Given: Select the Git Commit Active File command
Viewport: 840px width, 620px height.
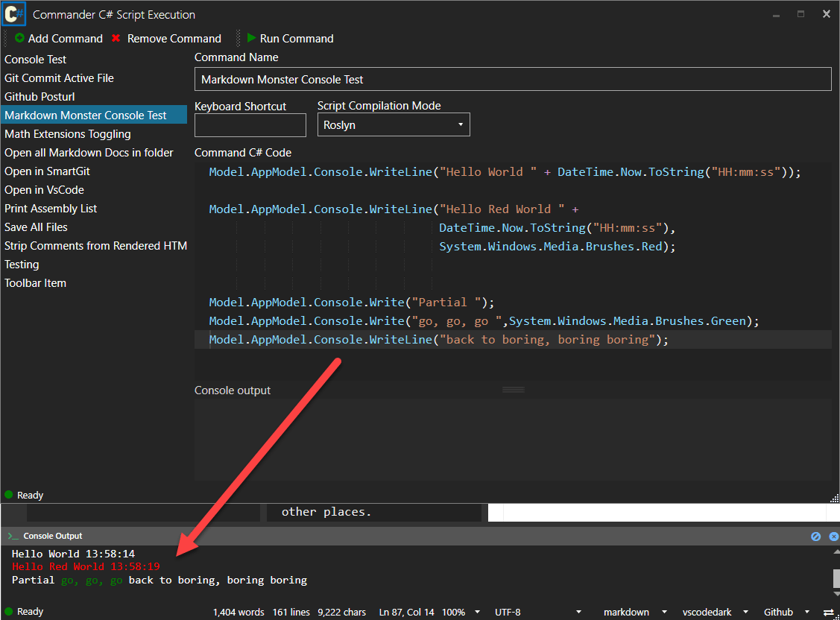Looking at the screenshot, I should tap(94, 78).
